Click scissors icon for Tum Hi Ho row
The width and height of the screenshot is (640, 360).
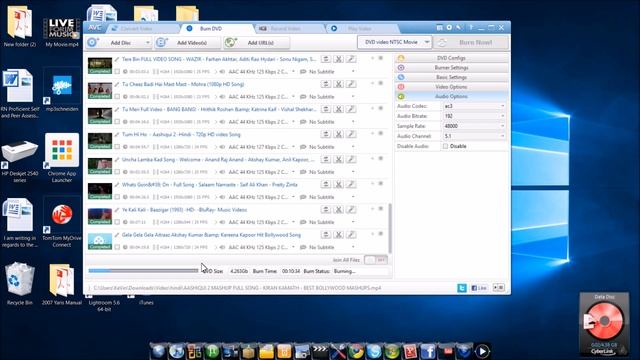(x=338, y=134)
